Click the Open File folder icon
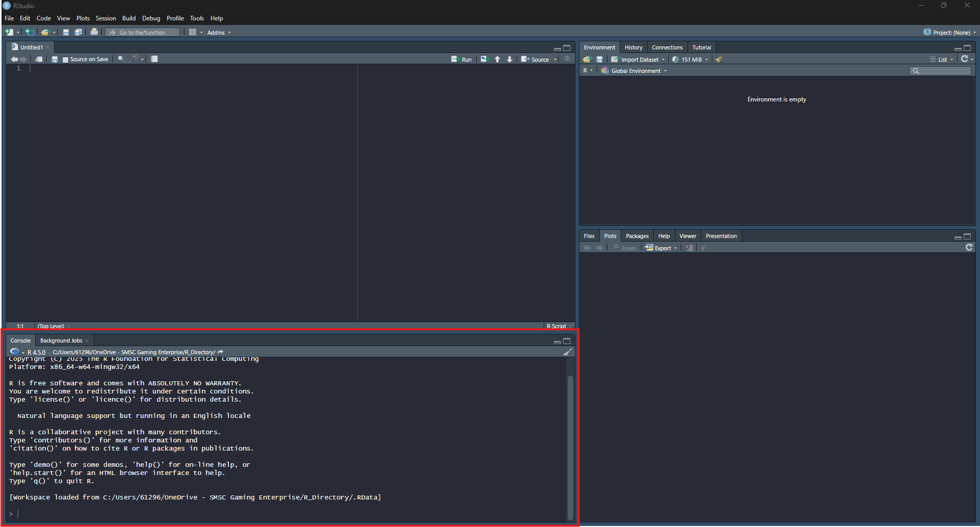 (x=45, y=32)
